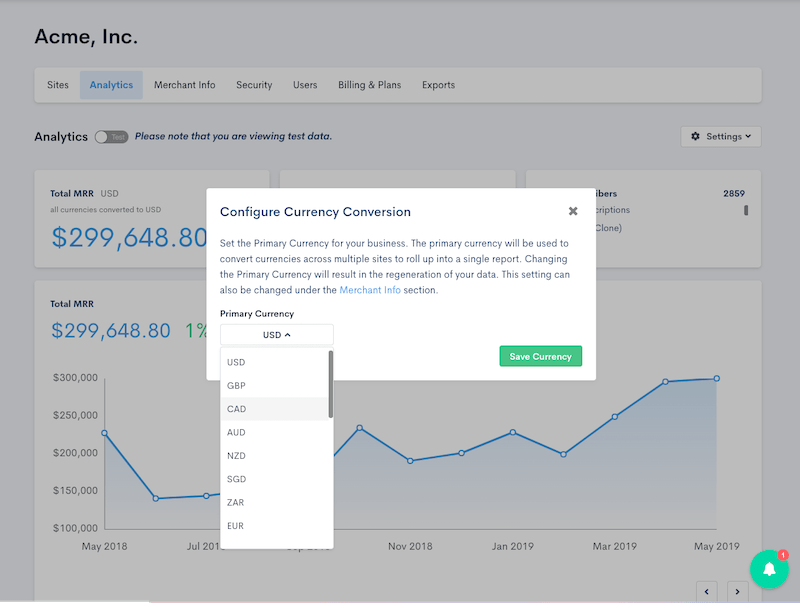
Task: Click the May 2019 chart data point
Action: click(716, 378)
